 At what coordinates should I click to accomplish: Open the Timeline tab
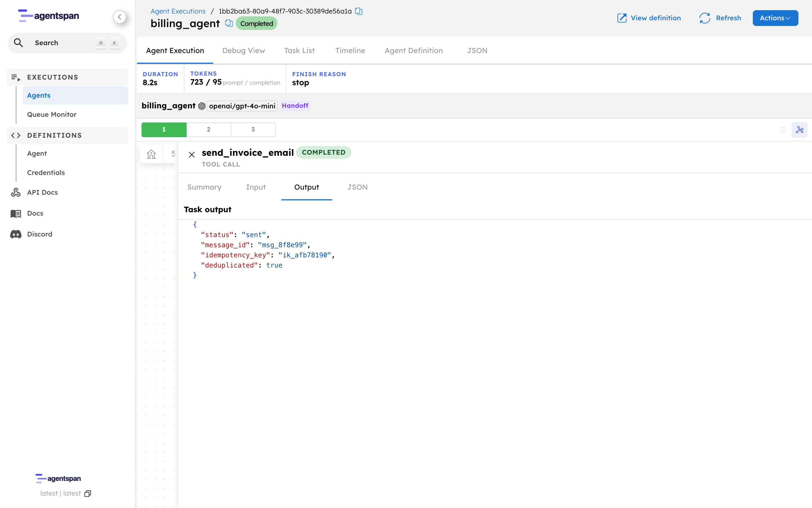tap(350, 51)
